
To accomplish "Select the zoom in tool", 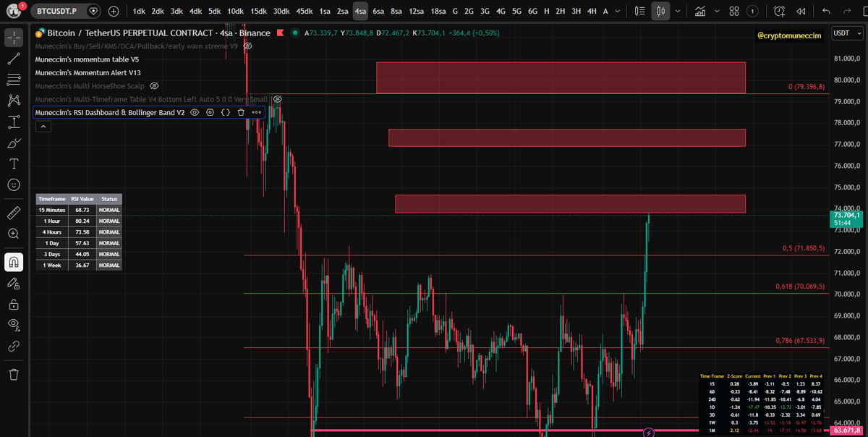I will pos(13,234).
